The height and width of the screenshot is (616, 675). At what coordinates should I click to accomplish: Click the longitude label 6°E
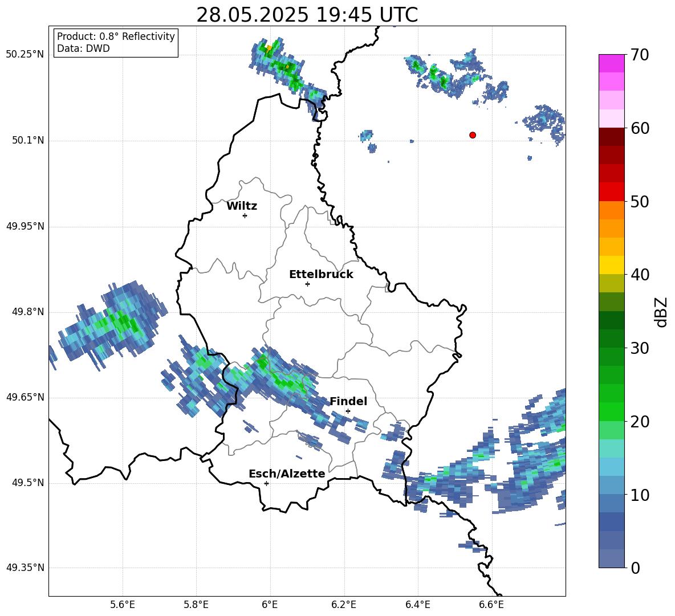[270, 605]
